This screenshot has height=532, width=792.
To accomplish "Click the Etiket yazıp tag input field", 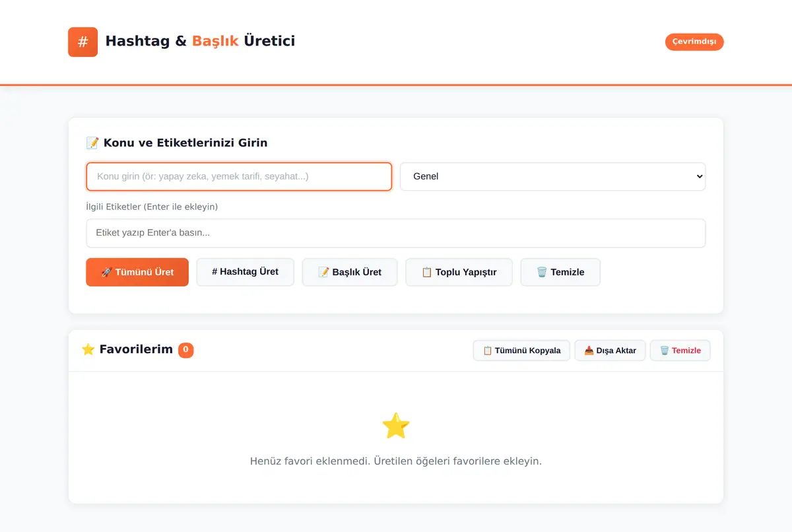I will coord(396,233).
